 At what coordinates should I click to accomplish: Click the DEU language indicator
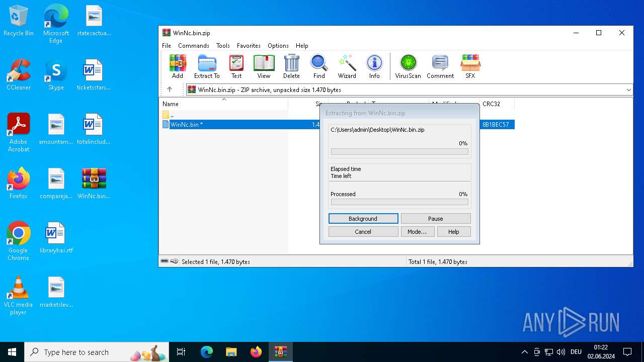pos(576,352)
